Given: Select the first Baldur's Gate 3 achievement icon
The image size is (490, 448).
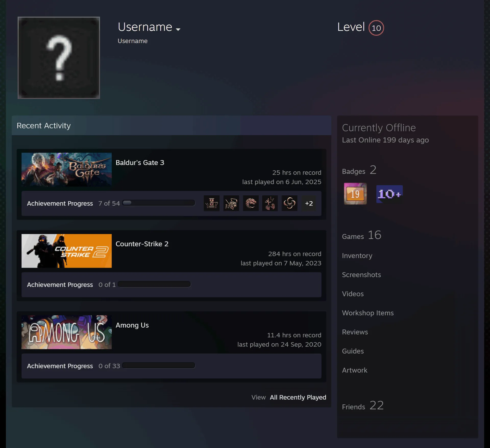Looking at the screenshot, I should click(x=212, y=203).
